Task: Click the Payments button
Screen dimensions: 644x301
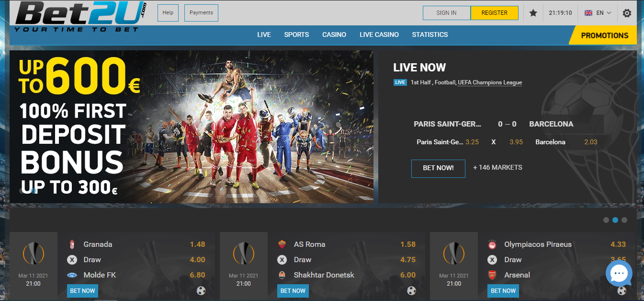Action: pyautogui.click(x=201, y=13)
